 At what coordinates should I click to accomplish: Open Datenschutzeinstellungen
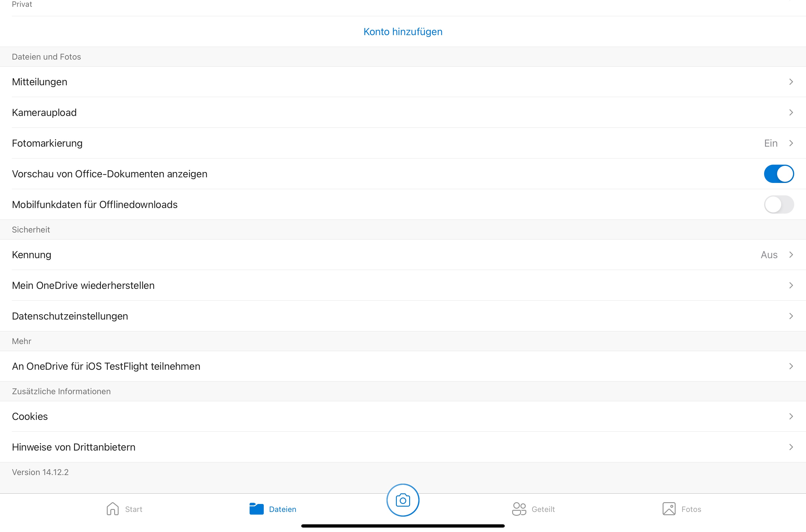70,316
